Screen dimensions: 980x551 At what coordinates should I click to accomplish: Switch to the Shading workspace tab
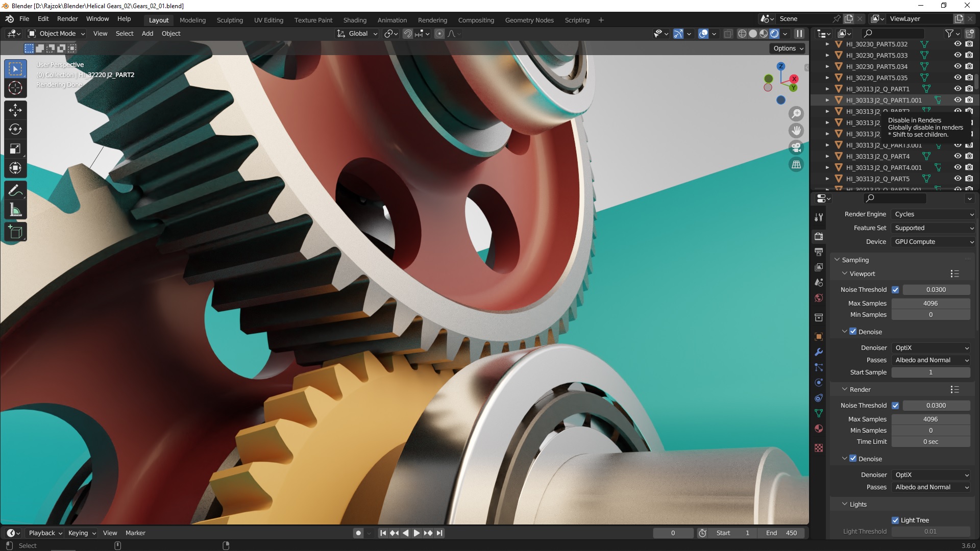tap(355, 20)
